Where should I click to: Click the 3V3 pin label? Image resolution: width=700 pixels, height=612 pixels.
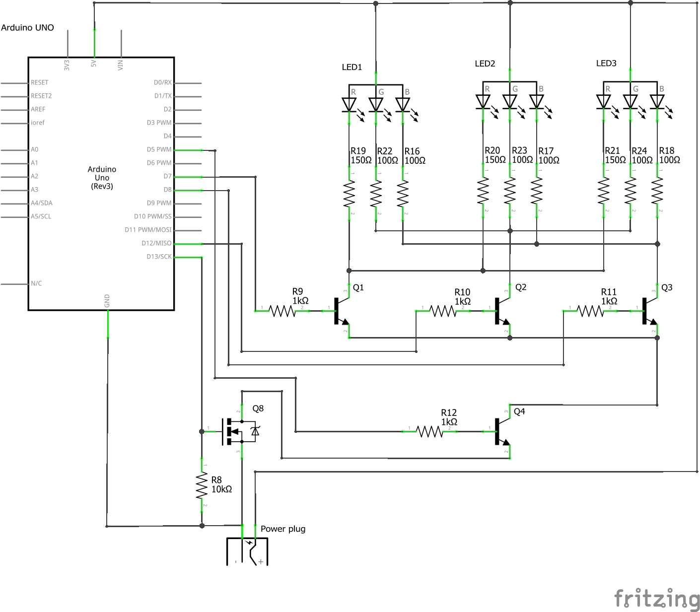(67, 65)
